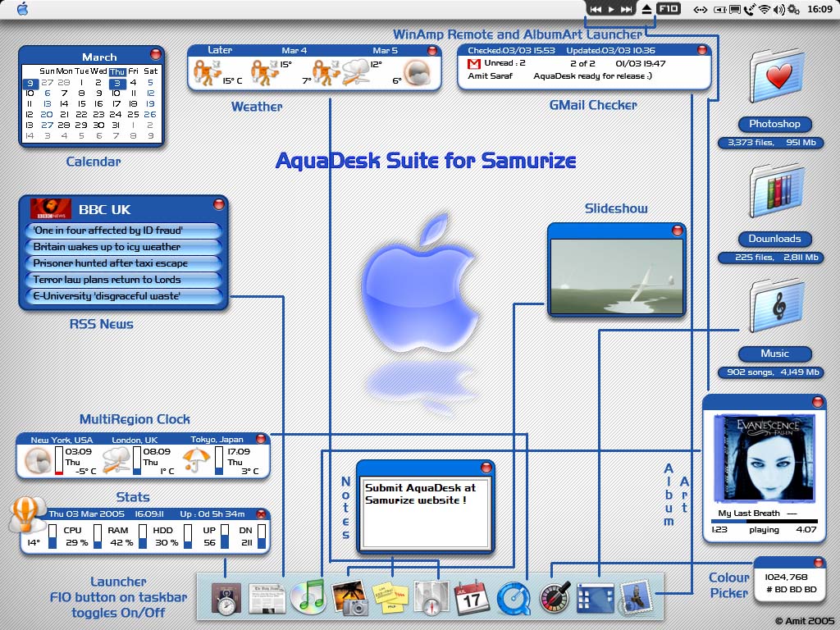Click the display monitor icon in the tray
This screenshot has width=840, height=630.
click(735, 10)
